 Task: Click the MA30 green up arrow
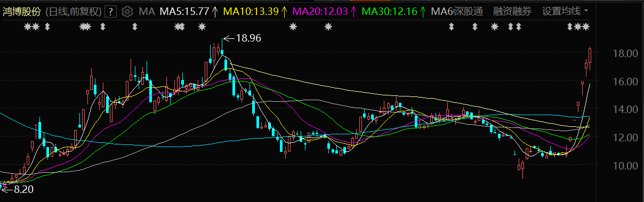click(x=423, y=11)
